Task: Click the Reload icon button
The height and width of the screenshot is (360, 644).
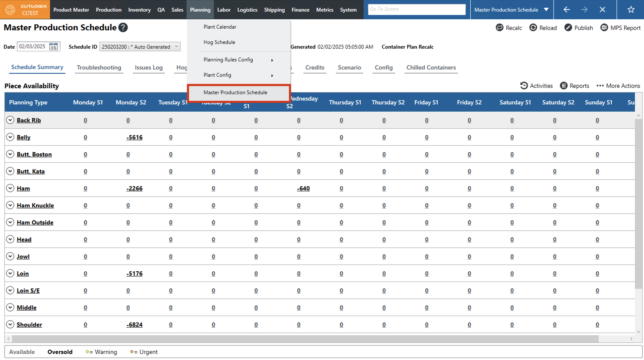Action: tap(533, 28)
